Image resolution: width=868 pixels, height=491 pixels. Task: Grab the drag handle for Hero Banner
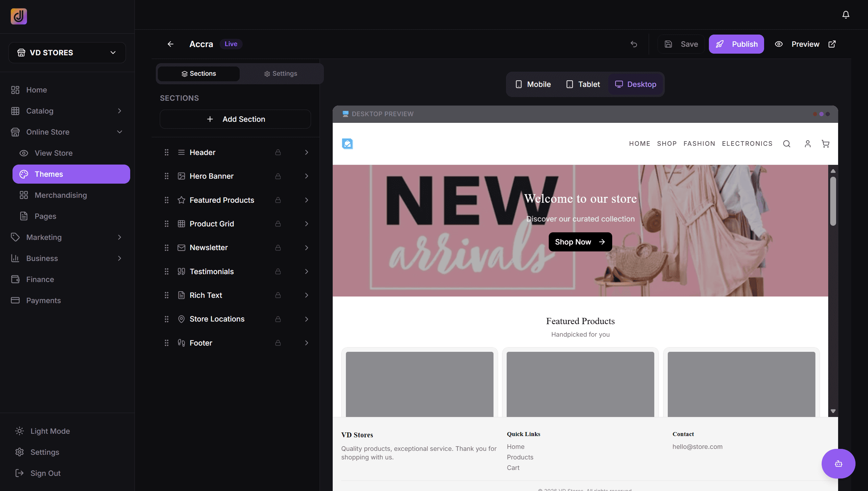pyautogui.click(x=166, y=176)
